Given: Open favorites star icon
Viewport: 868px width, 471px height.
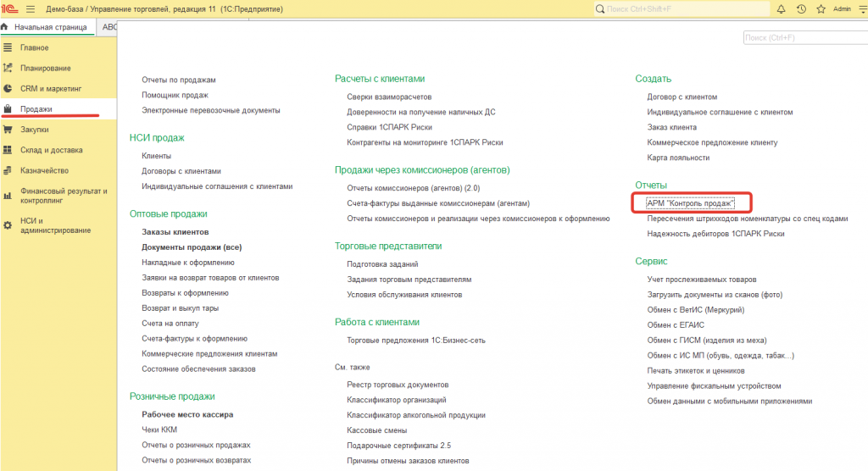Looking at the screenshot, I should point(821,8).
